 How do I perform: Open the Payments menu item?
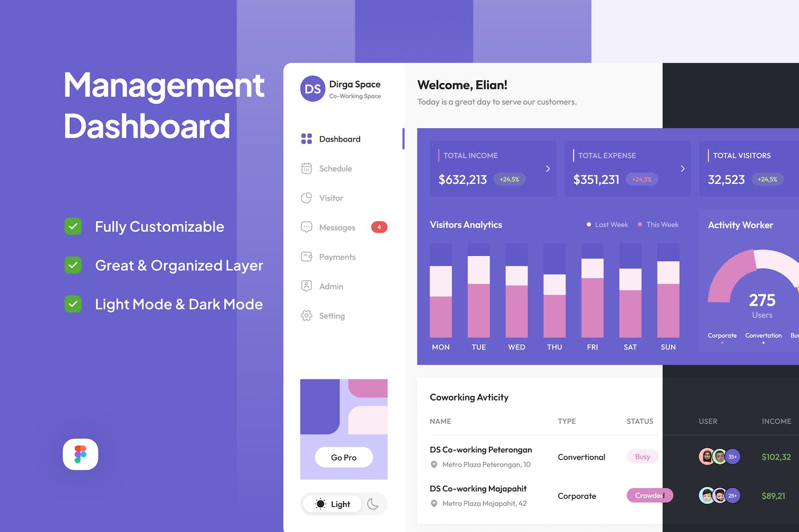[337, 257]
